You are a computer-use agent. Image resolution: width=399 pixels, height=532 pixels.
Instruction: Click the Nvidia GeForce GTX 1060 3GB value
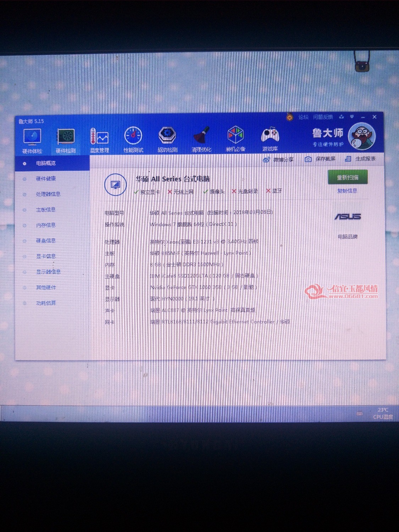204,287
